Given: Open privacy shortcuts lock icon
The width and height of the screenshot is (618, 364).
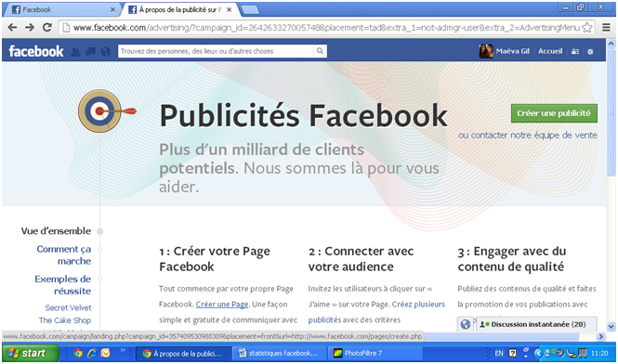Looking at the screenshot, I should (x=575, y=52).
